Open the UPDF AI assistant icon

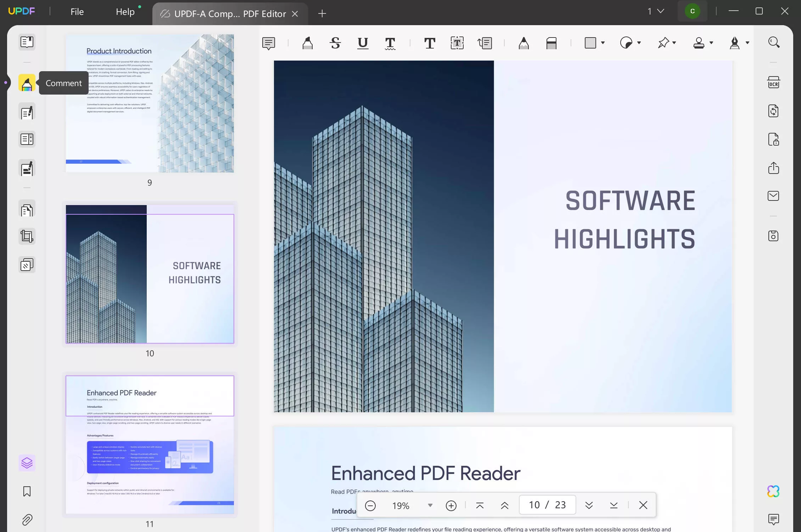click(773, 491)
